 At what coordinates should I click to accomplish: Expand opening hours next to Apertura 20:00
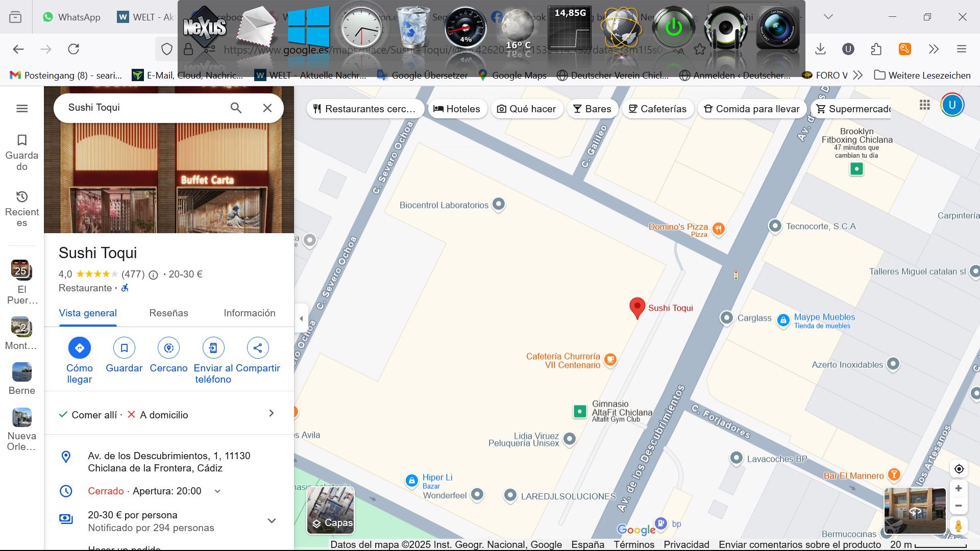(217, 491)
